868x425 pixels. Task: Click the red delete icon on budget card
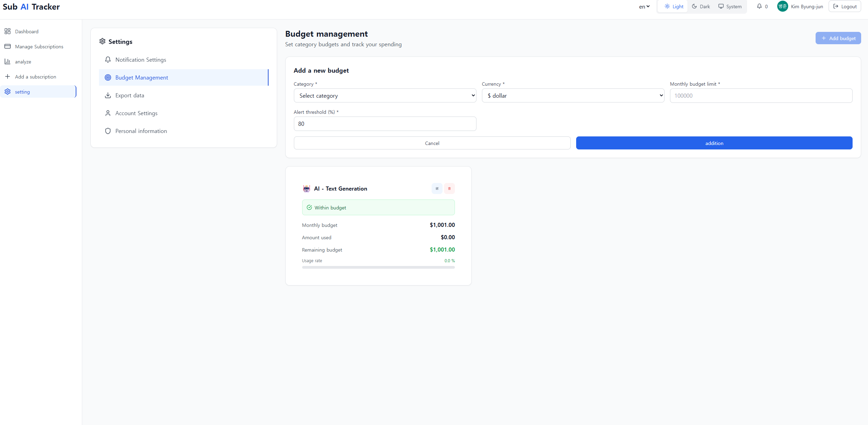(x=449, y=189)
